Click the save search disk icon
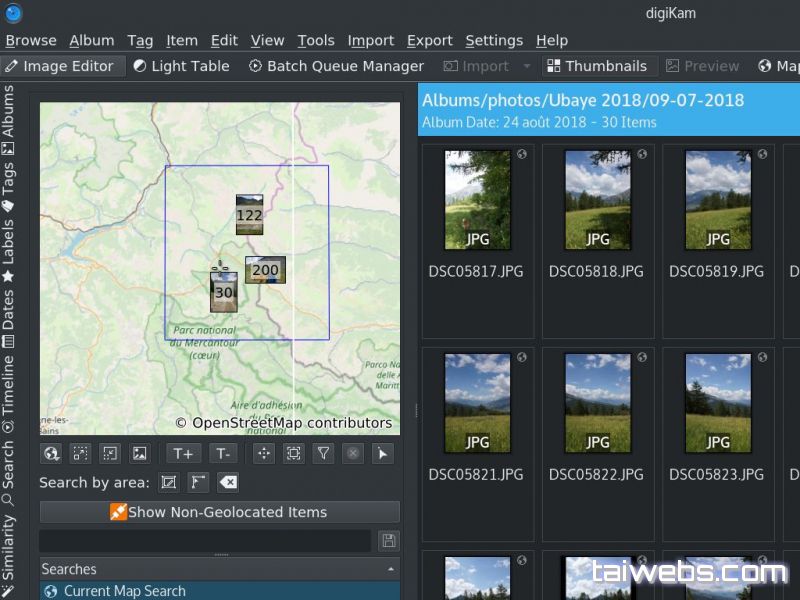The image size is (800, 600). tap(388, 540)
